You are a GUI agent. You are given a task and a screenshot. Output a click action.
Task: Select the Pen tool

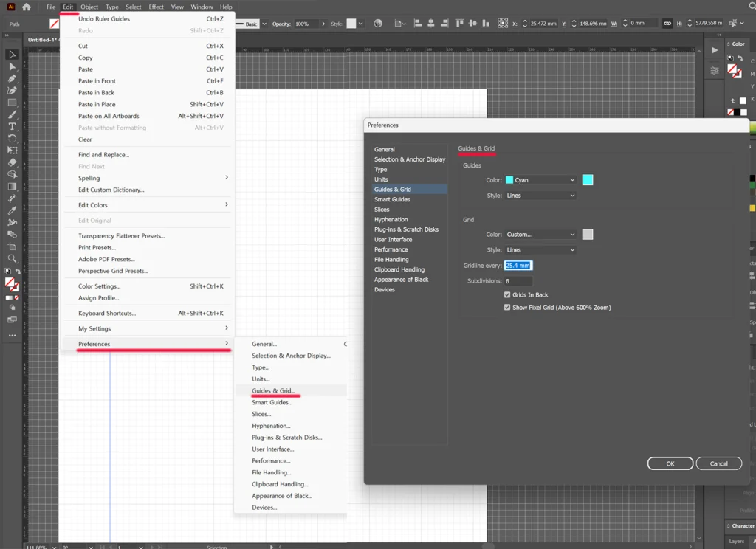pos(12,78)
